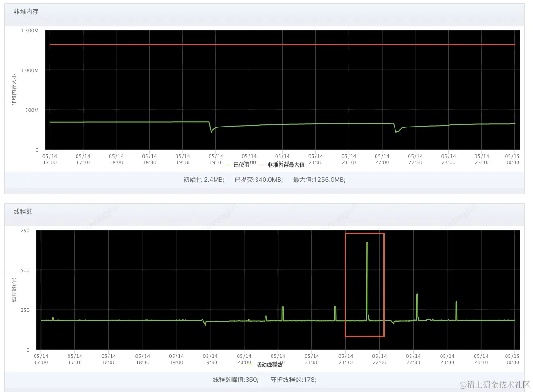Click the tallest thread count spike peak
The height and width of the screenshot is (392, 533).
[367, 243]
